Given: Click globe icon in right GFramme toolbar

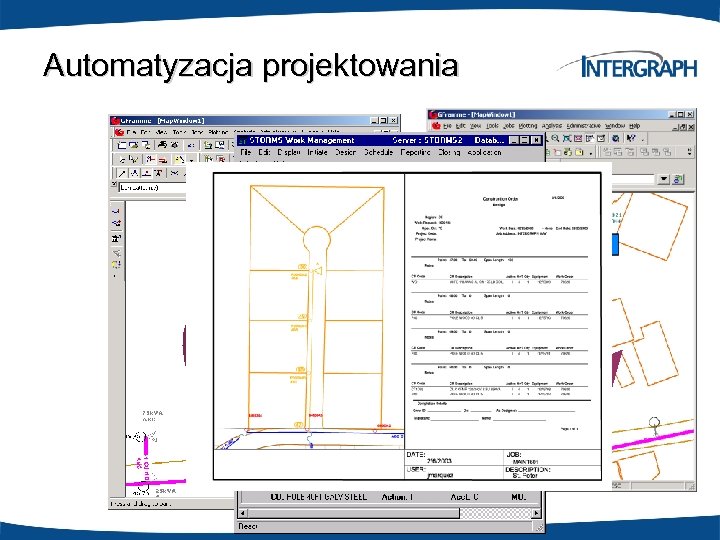Looking at the screenshot, I should pyautogui.click(x=615, y=138).
